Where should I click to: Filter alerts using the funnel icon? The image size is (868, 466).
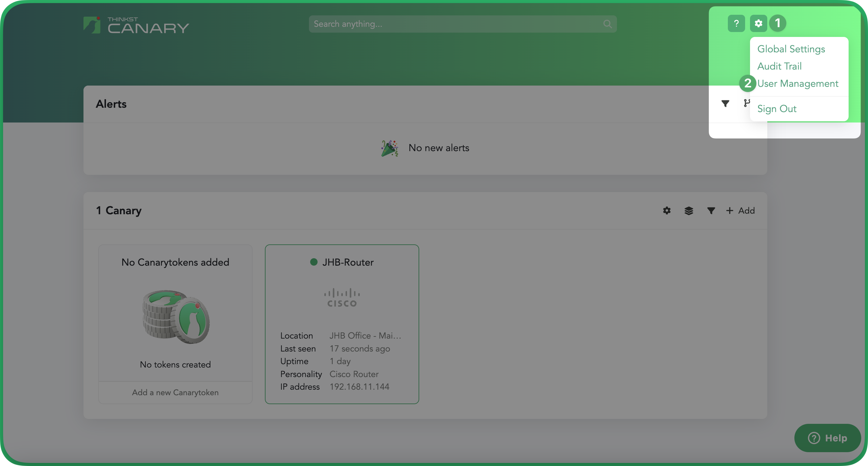[725, 103]
